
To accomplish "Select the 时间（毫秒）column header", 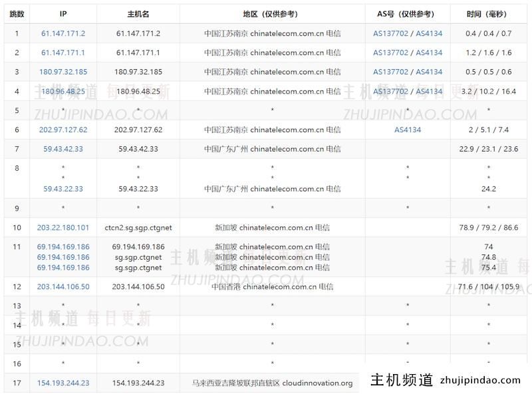I will pyautogui.click(x=489, y=14).
